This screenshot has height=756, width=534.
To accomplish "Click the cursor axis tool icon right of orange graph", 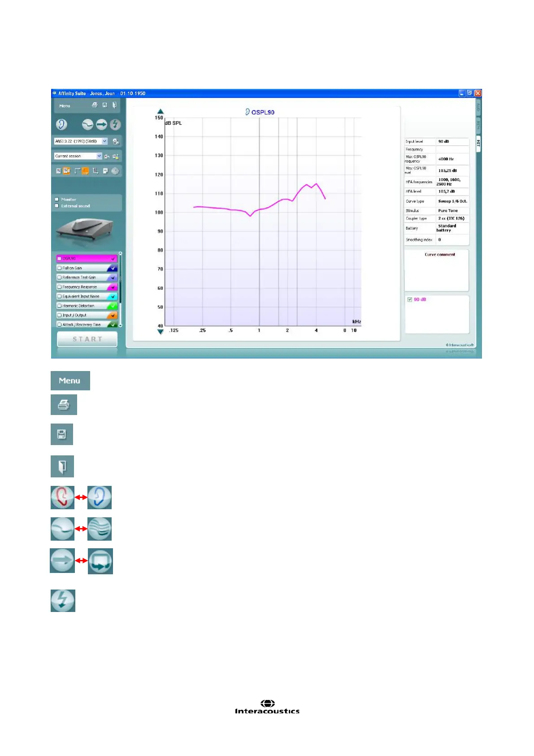I will pyautogui.click(x=95, y=171).
